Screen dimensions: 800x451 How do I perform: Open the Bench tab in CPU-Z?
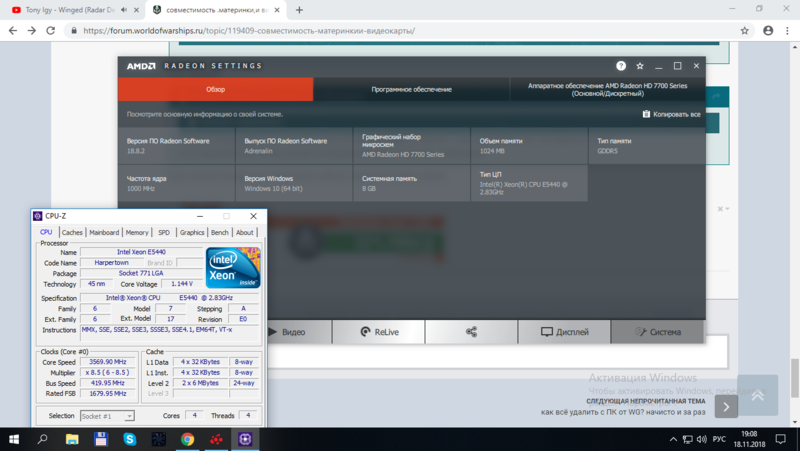(x=220, y=233)
